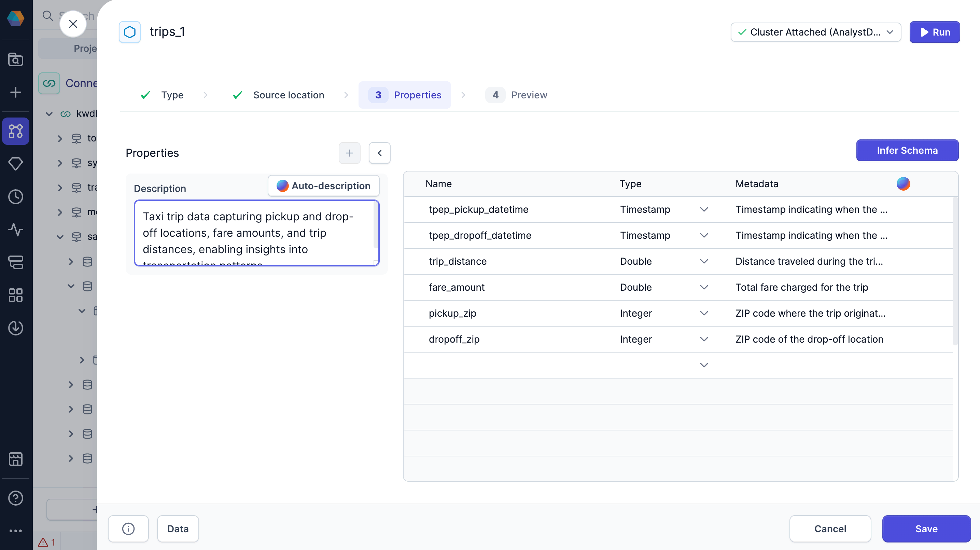
Task: Open type dropdown for tpep_dropoff_datetime
Action: coord(704,235)
